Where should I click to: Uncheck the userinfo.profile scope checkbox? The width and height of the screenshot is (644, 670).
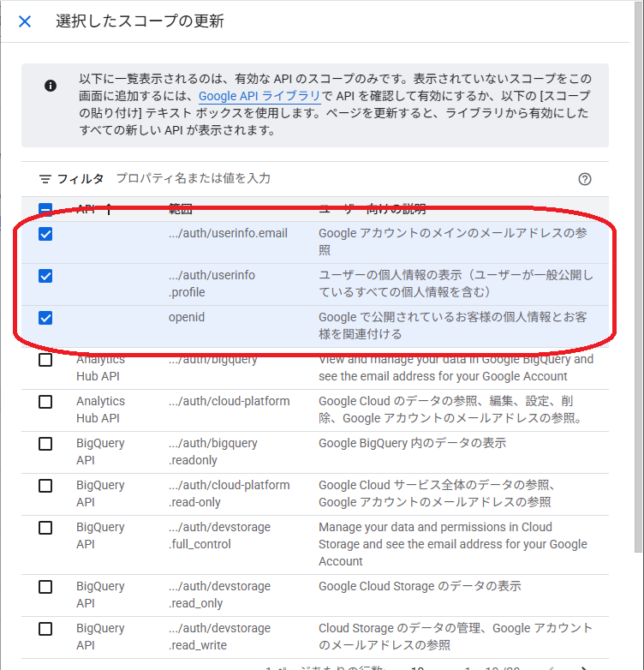tap(45, 276)
